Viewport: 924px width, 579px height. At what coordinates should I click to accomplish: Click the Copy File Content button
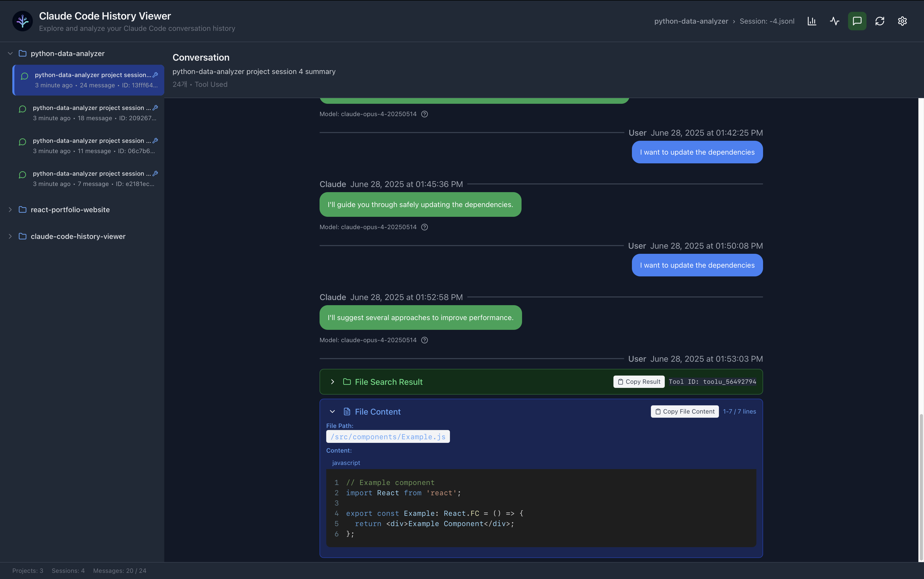[685, 412]
